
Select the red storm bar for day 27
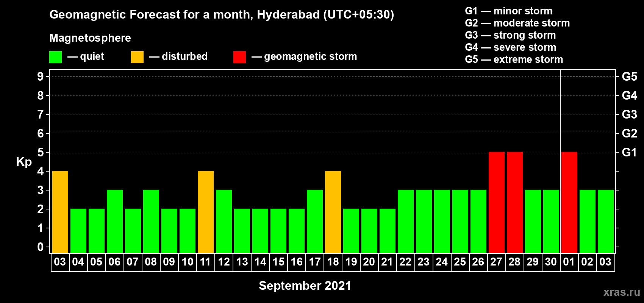pyautogui.click(x=497, y=203)
